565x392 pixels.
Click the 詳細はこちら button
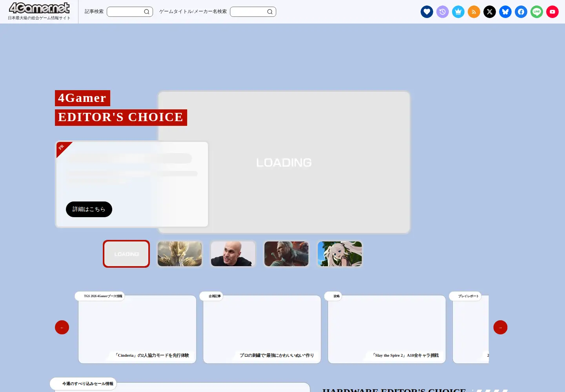[89, 209]
